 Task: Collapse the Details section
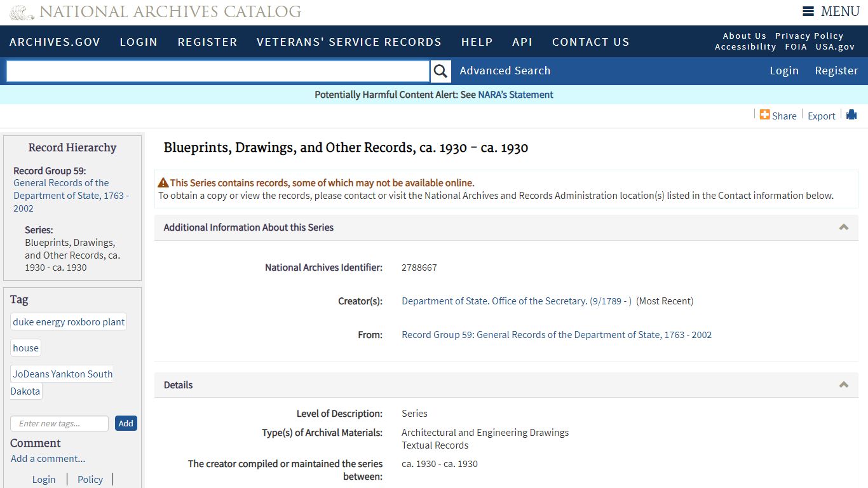pos(844,385)
